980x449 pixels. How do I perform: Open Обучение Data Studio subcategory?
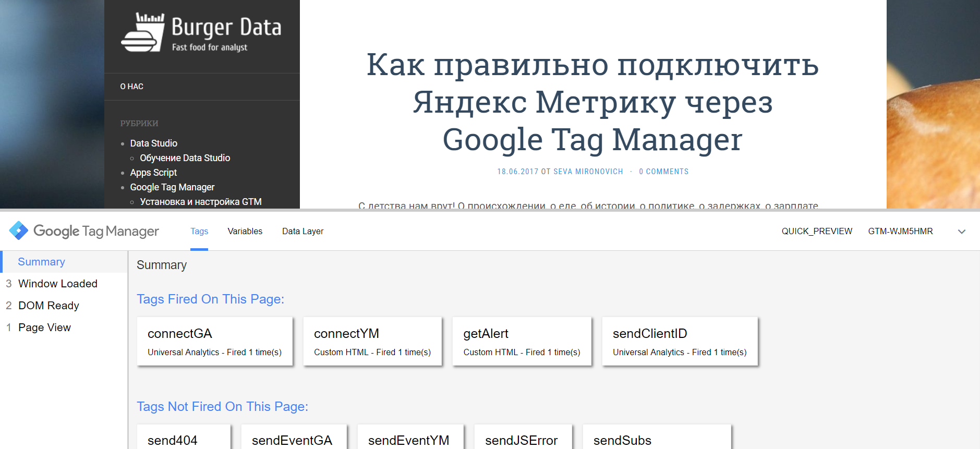tap(185, 158)
